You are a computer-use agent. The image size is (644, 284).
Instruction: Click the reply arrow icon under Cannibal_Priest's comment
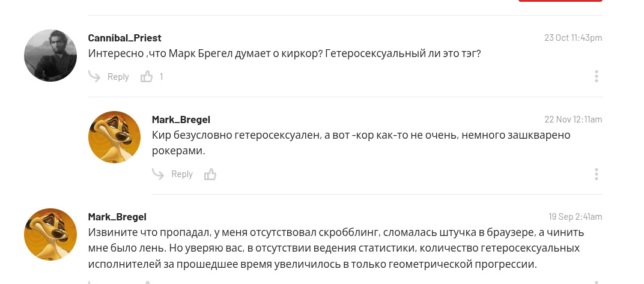94,76
